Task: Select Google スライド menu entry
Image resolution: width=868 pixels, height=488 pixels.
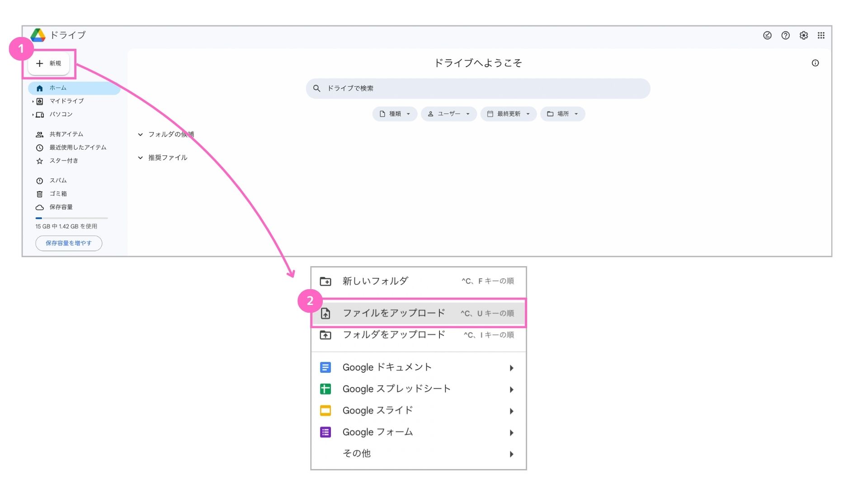Action: pyautogui.click(x=419, y=411)
